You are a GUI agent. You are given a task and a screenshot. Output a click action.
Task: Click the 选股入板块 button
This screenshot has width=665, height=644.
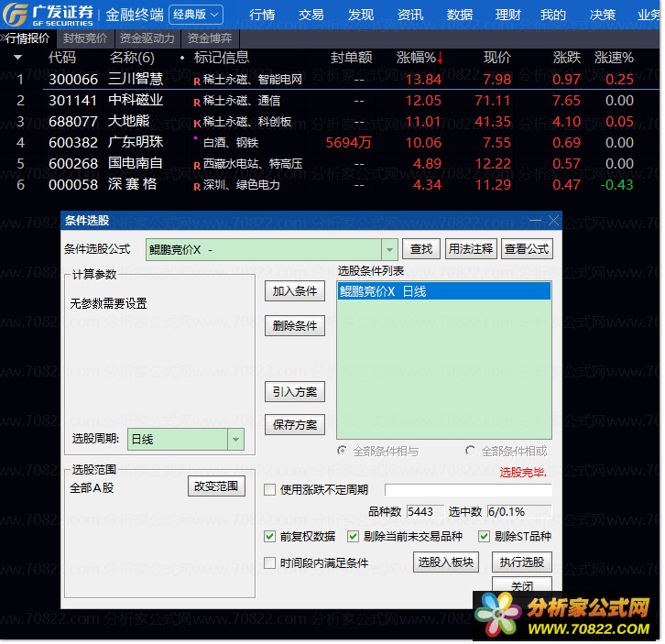446,563
